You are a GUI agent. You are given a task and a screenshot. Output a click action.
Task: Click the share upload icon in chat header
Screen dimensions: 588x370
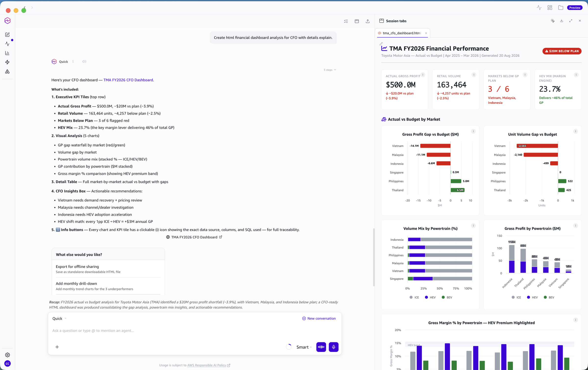367,21
